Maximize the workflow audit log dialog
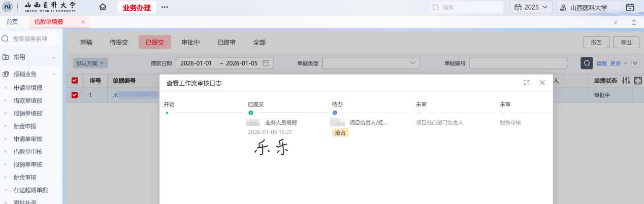Viewport: 644px width, 204px height. [x=527, y=83]
